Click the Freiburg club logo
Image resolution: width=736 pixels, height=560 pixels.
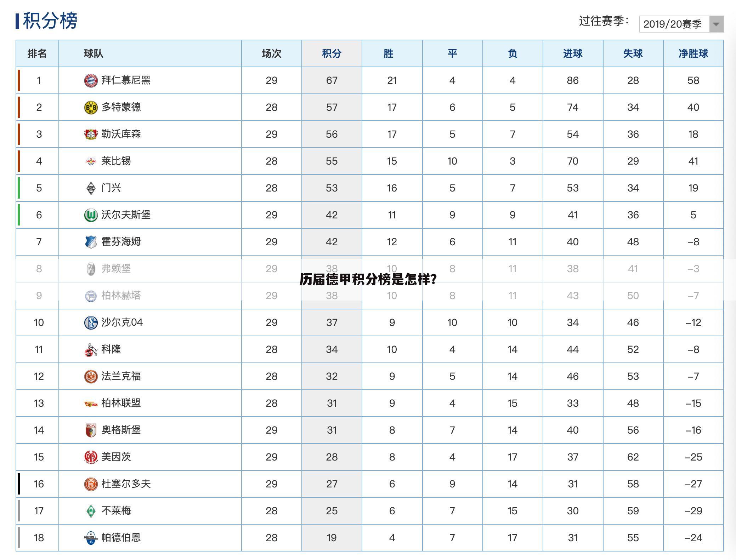coord(91,269)
